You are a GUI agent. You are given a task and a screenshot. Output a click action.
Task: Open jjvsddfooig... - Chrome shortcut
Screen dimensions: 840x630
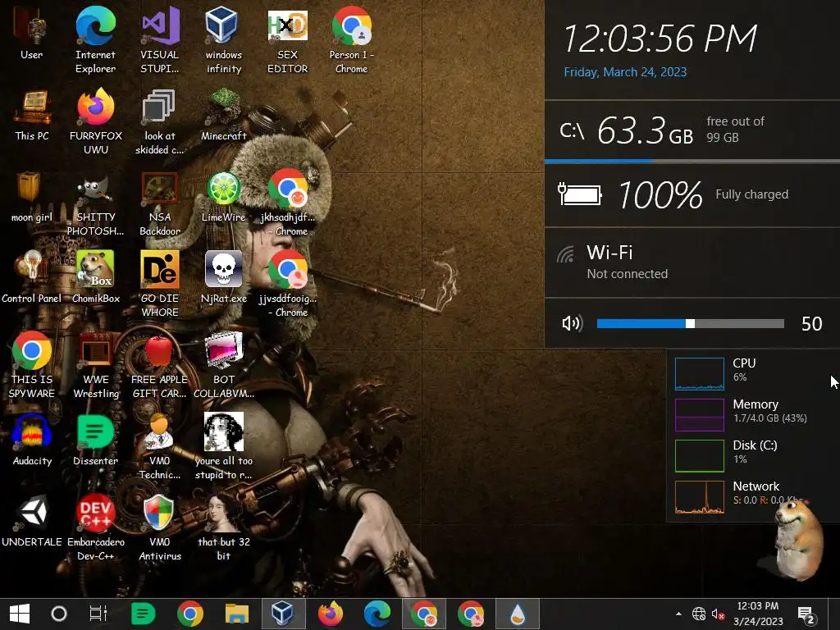tap(288, 284)
